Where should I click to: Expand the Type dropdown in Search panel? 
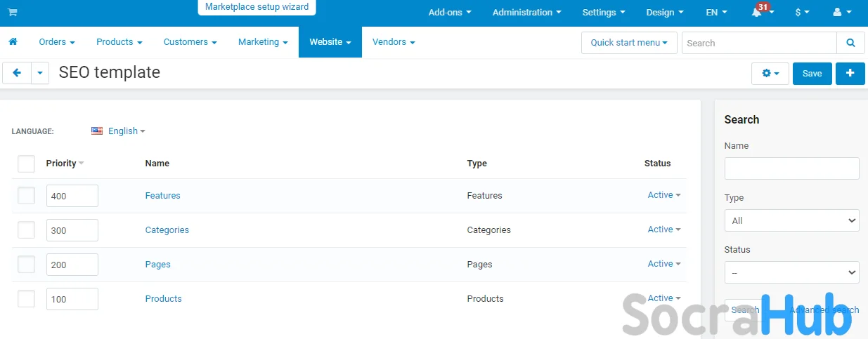[x=791, y=220]
